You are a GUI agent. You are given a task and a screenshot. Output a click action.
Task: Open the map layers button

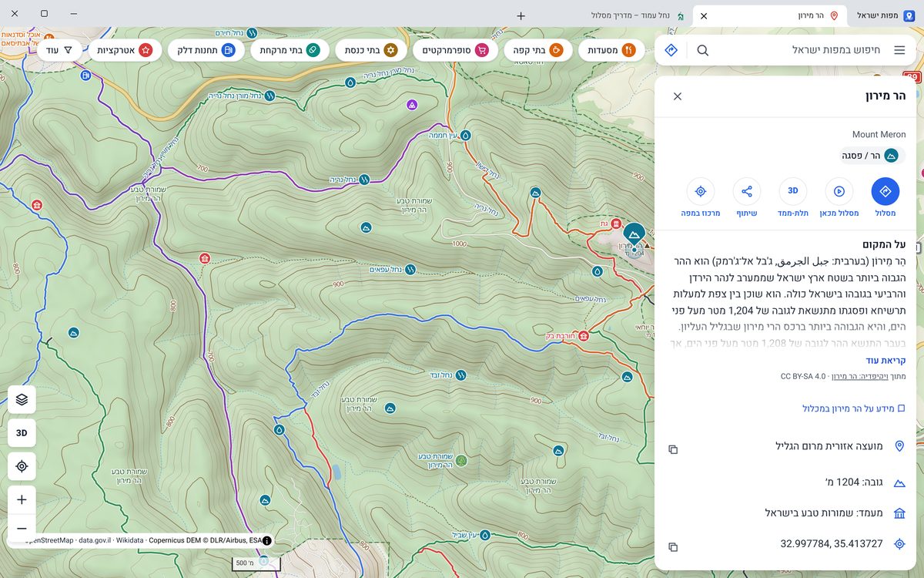[x=22, y=399]
